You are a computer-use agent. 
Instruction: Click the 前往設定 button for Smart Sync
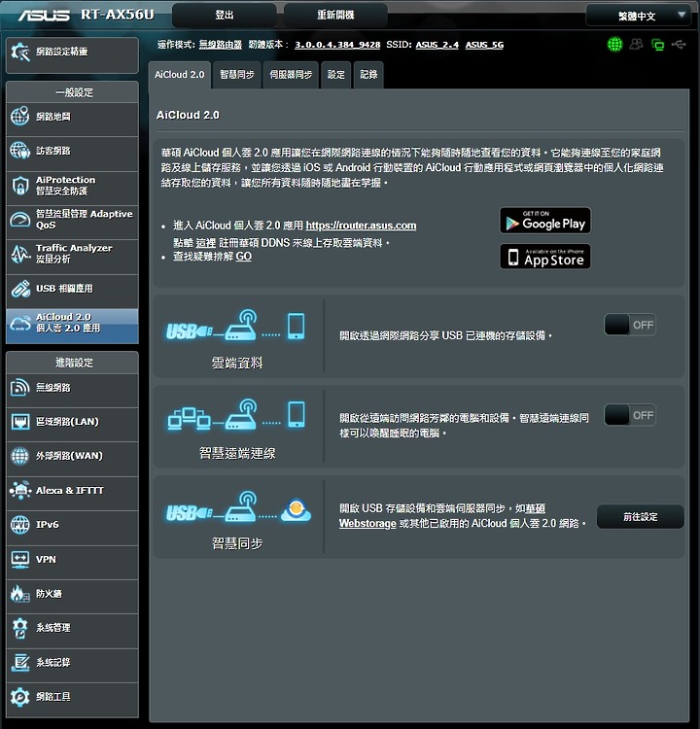[641, 516]
